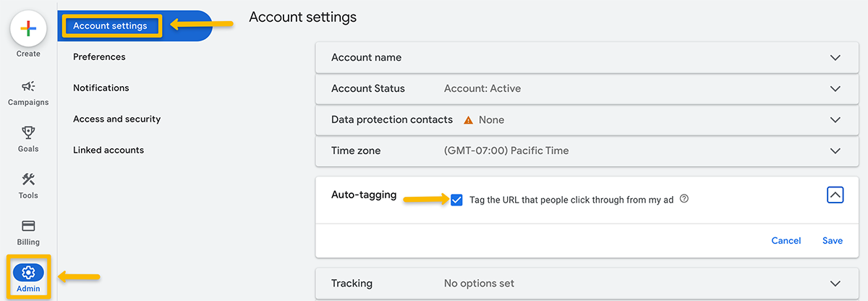Open Billing via the credit card icon
Screen dimensions: 868x301
(x=28, y=226)
